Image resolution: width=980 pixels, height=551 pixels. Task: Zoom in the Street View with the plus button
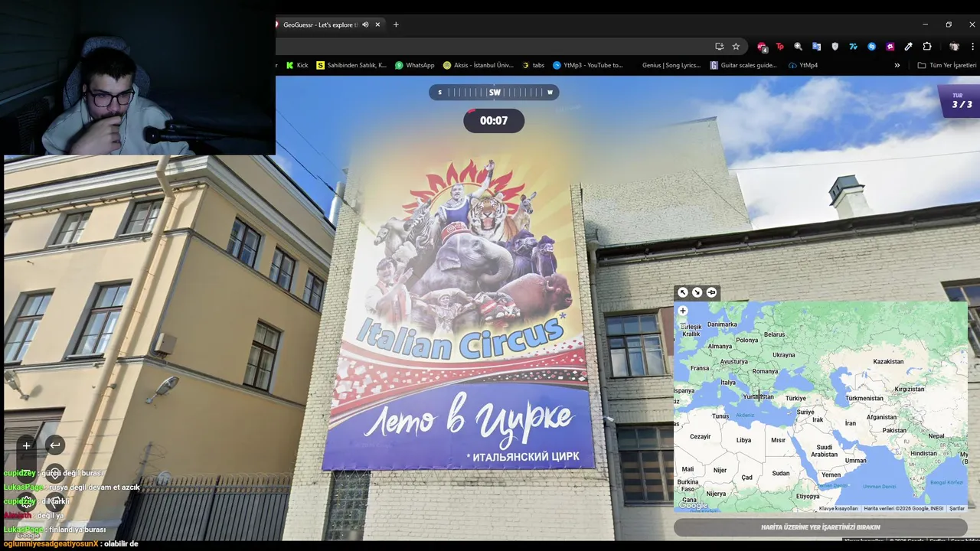pos(26,445)
